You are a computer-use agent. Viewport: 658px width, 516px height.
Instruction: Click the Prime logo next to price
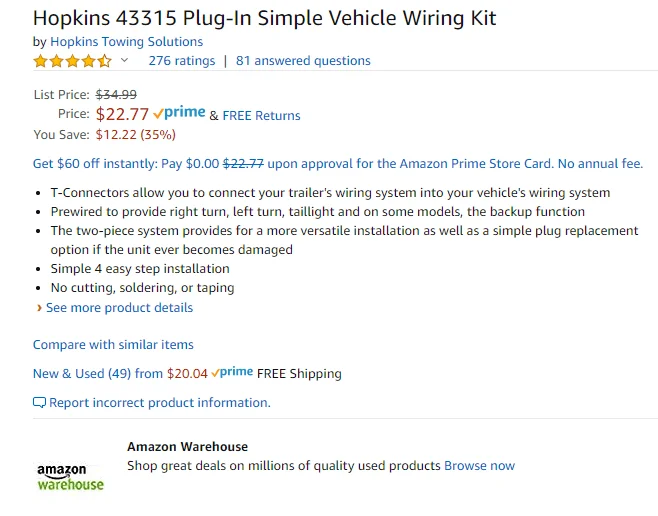[179, 113]
